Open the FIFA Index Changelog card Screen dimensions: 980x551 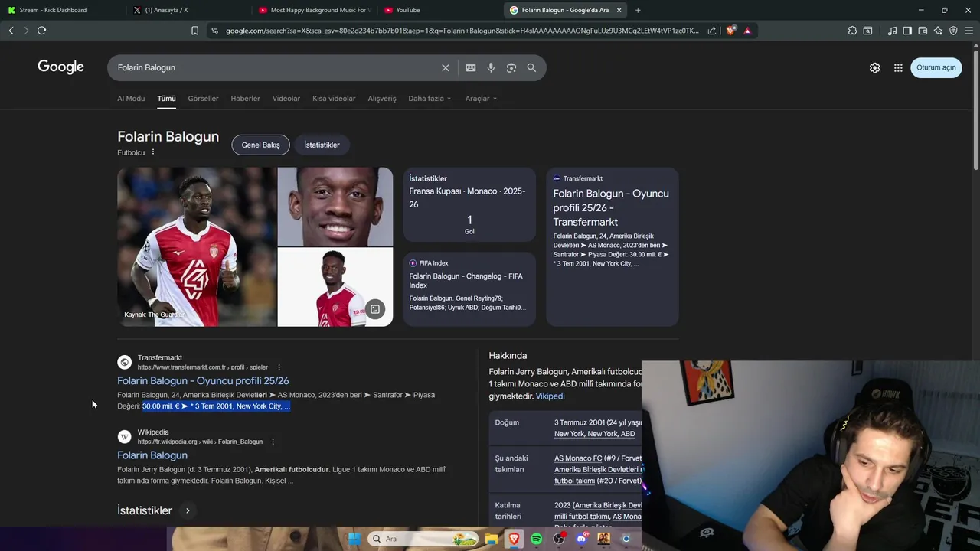[x=469, y=289]
